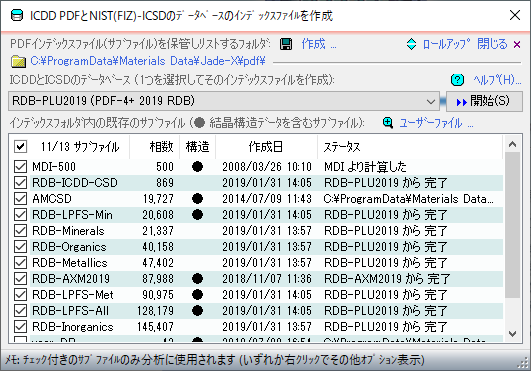Click the structure dot in RDB-LPFS-Min row
This screenshot has width=531, height=371.
coord(197,214)
